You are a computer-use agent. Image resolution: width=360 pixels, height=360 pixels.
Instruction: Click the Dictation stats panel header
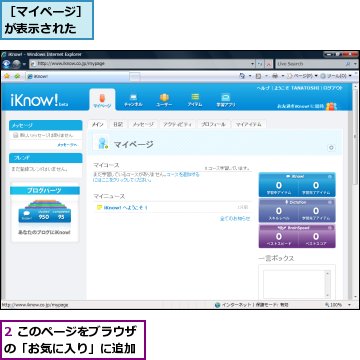tap(297, 202)
